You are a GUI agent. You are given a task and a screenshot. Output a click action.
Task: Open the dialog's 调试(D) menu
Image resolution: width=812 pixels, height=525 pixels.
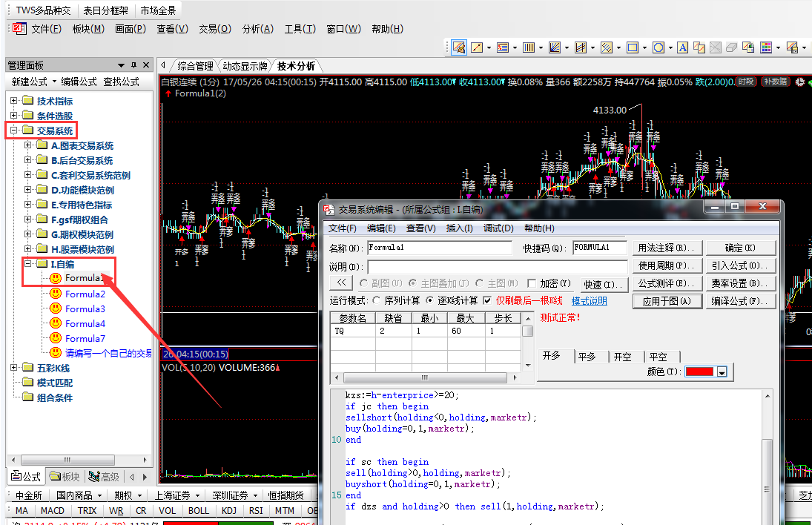coord(498,228)
